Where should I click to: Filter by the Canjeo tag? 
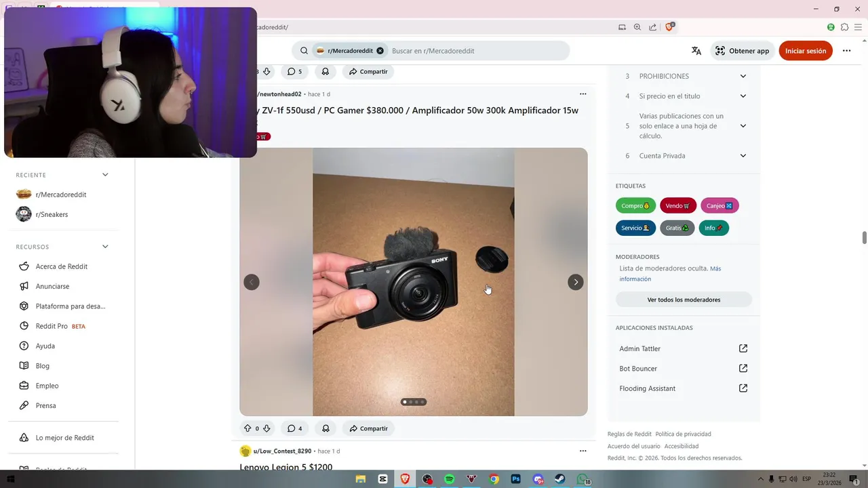[719, 206]
